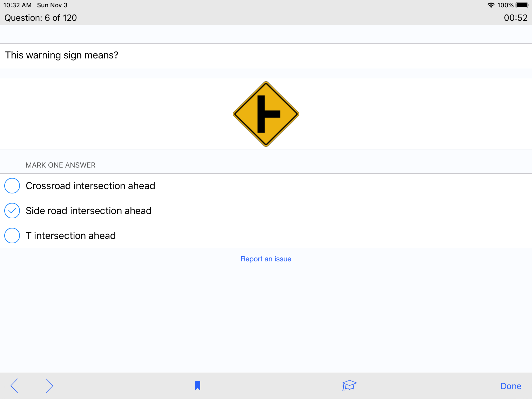Viewport: 532px width, 399px height.
Task: Tap the 00:52 countdown timer
Action: point(515,18)
